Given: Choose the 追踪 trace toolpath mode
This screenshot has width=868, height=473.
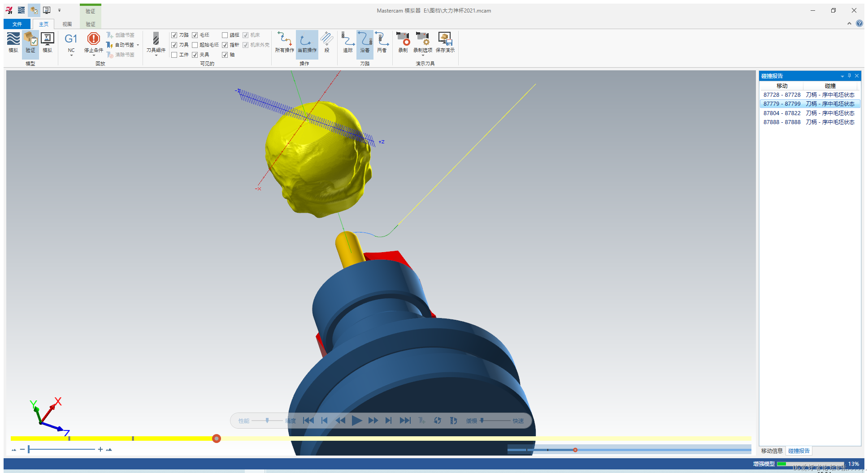Looking at the screenshot, I should 348,42.
